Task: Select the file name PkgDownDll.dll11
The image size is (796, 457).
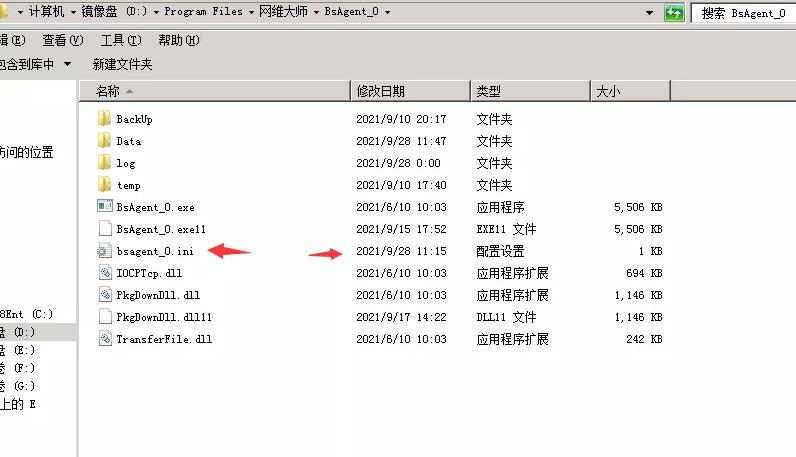Action: pos(164,317)
